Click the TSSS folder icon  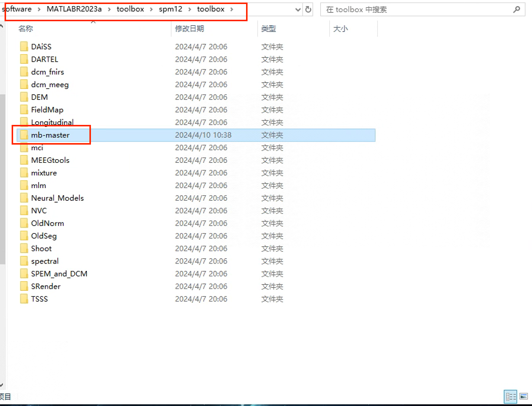tap(24, 299)
